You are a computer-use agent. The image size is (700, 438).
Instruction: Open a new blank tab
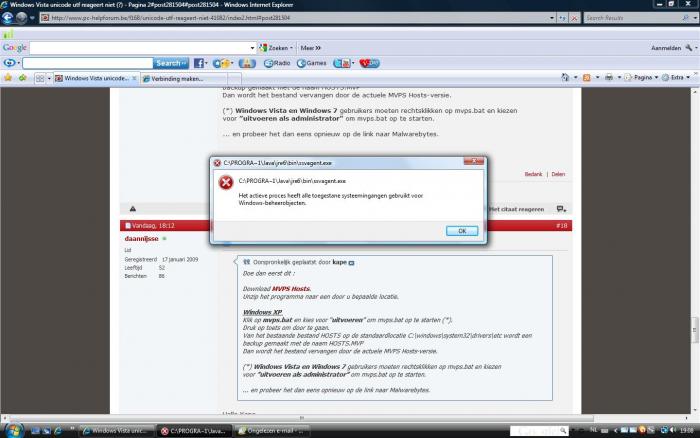pyautogui.click(x=234, y=79)
